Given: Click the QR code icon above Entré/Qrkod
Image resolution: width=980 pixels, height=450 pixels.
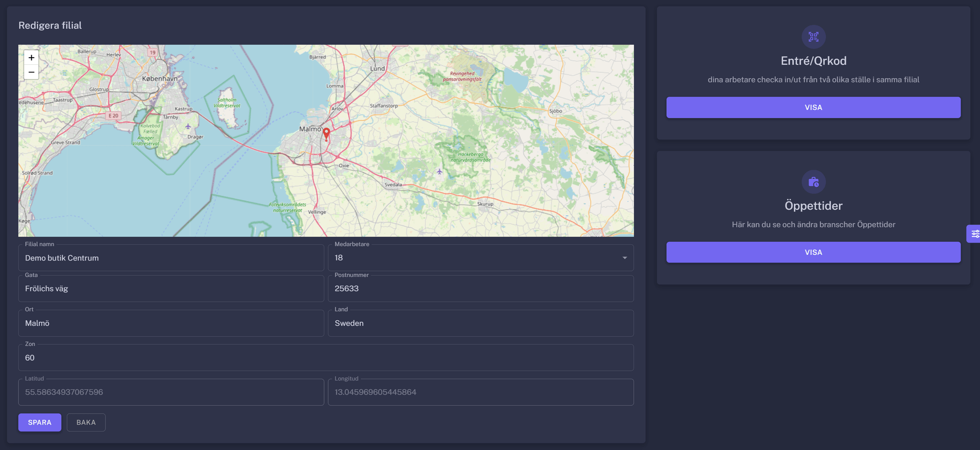Looking at the screenshot, I should coord(813,37).
